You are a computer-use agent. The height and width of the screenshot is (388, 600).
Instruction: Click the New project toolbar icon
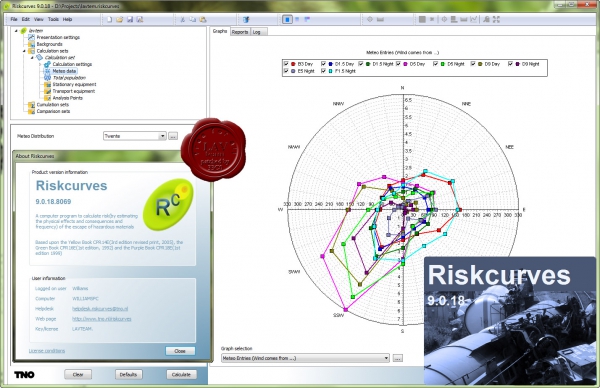coord(109,19)
